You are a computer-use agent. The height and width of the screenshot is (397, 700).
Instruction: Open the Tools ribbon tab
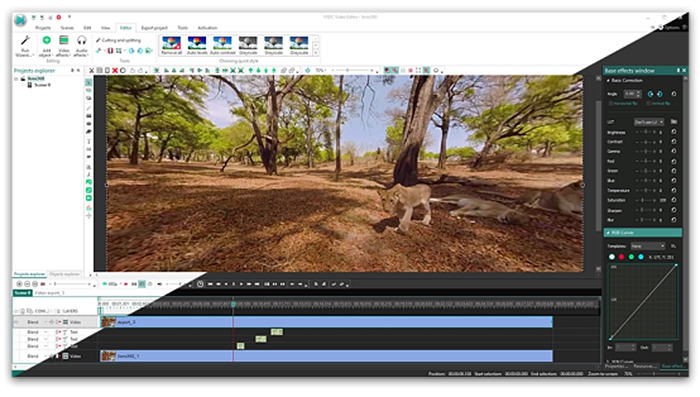pos(183,28)
